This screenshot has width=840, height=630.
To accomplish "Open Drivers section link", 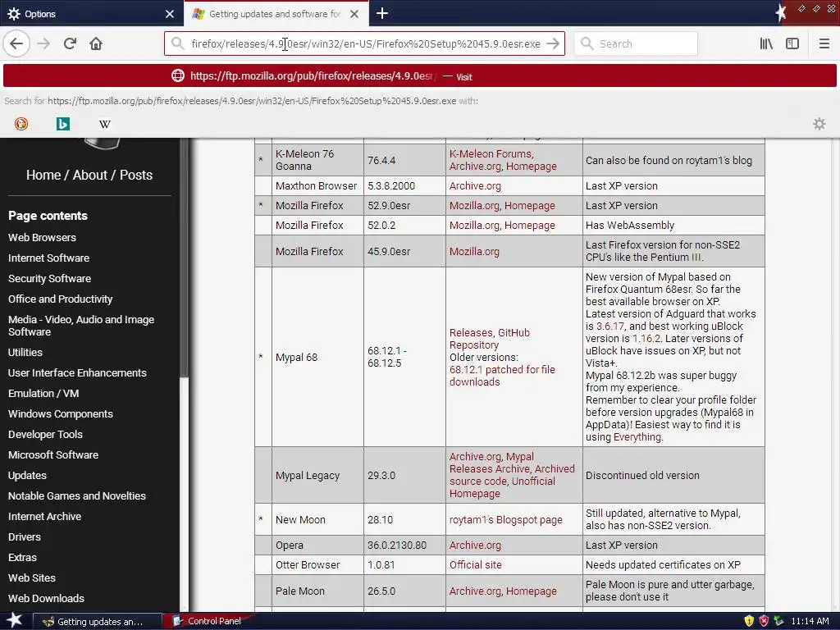I will (x=24, y=536).
